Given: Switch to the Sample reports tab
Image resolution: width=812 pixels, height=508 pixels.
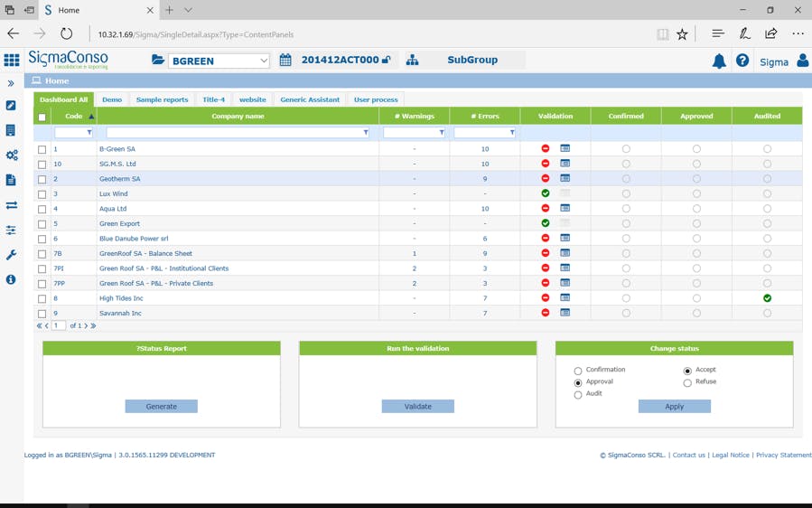Looking at the screenshot, I should (x=162, y=99).
